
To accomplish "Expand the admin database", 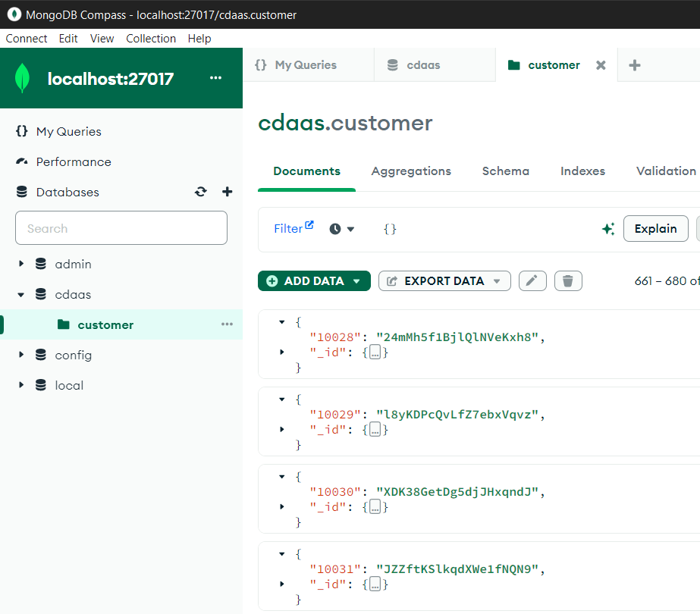I will [21, 264].
